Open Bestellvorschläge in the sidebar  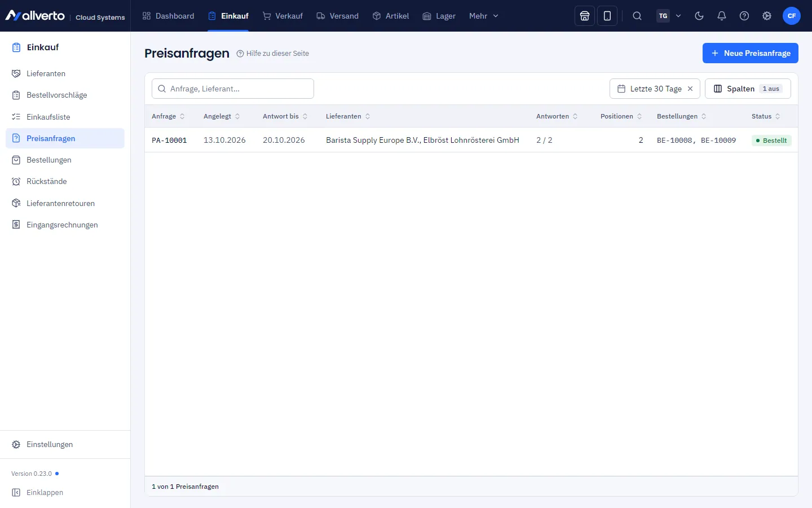[65, 95]
